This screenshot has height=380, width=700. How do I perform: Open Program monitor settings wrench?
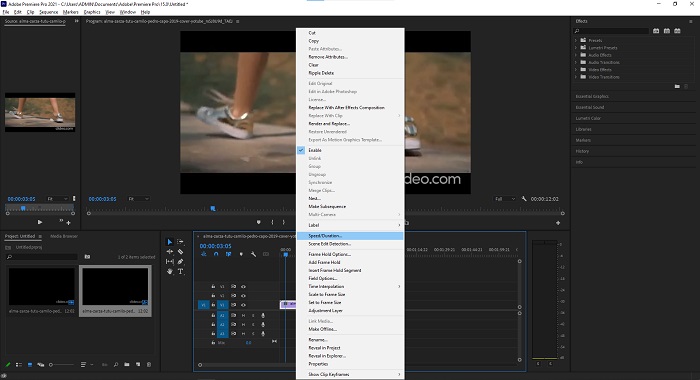524,199
